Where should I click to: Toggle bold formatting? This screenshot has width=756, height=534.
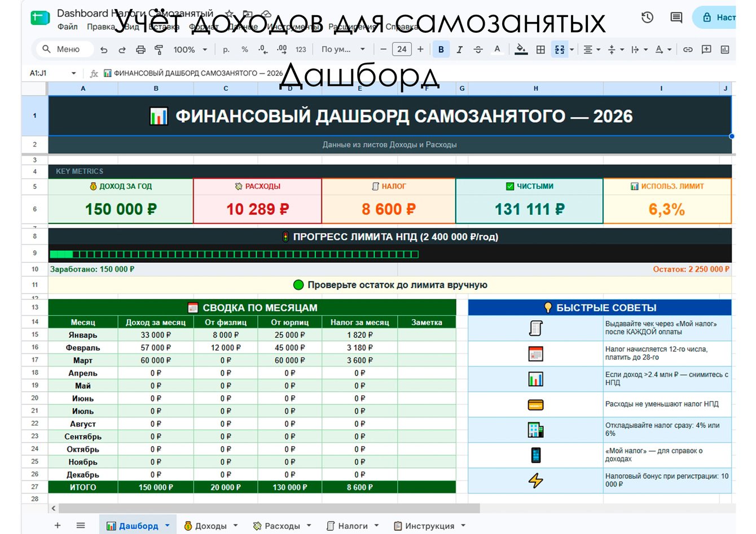pyautogui.click(x=441, y=50)
